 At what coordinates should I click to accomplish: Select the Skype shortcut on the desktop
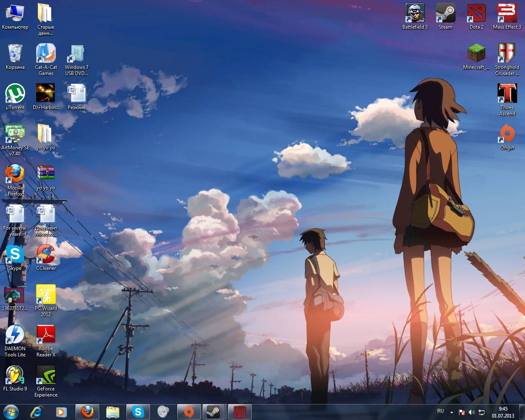[x=15, y=258]
